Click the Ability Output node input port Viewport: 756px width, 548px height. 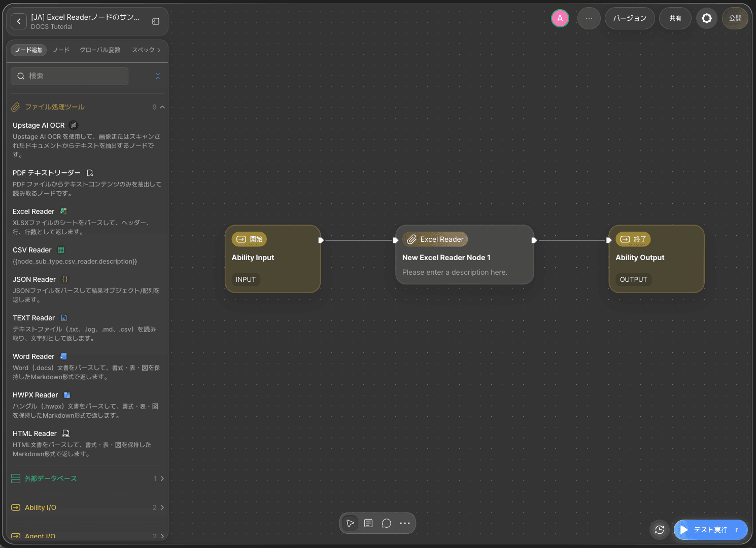click(609, 240)
